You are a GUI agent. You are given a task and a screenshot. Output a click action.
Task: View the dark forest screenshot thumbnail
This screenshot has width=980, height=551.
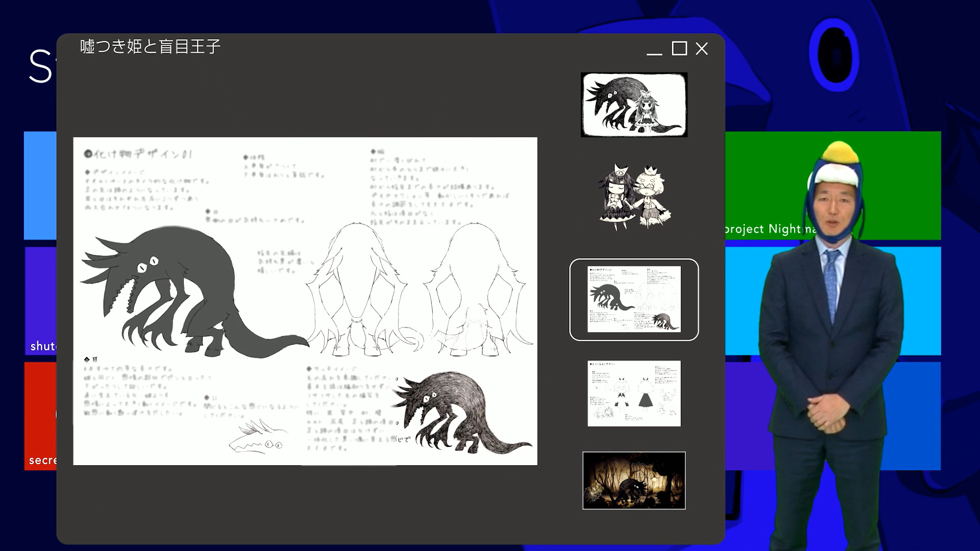pyautogui.click(x=634, y=481)
